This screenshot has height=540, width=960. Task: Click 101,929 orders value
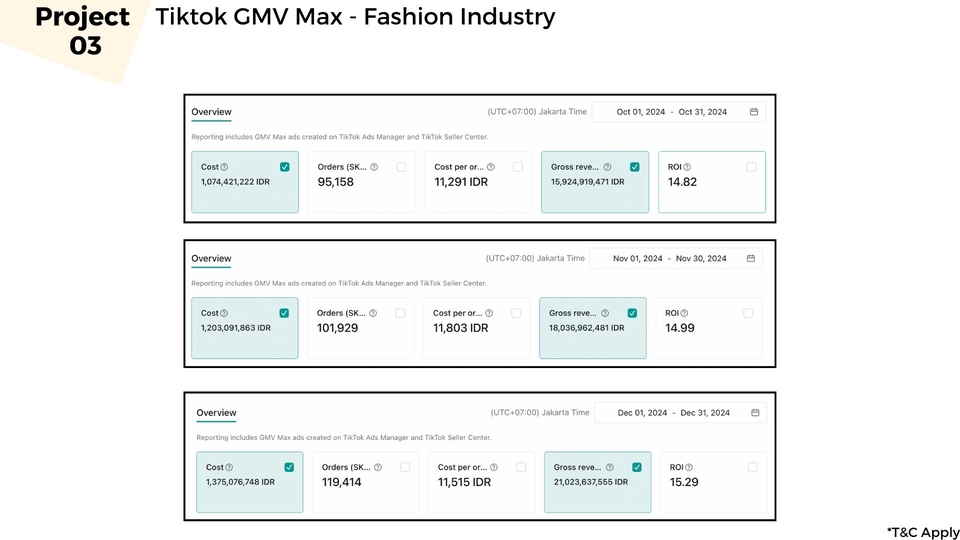[337, 328]
